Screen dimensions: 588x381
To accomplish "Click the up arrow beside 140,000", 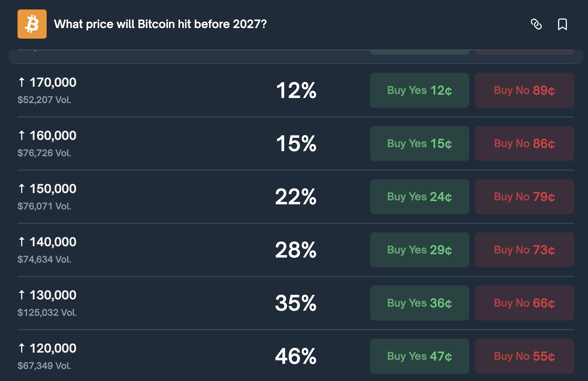I will (x=22, y=241).
